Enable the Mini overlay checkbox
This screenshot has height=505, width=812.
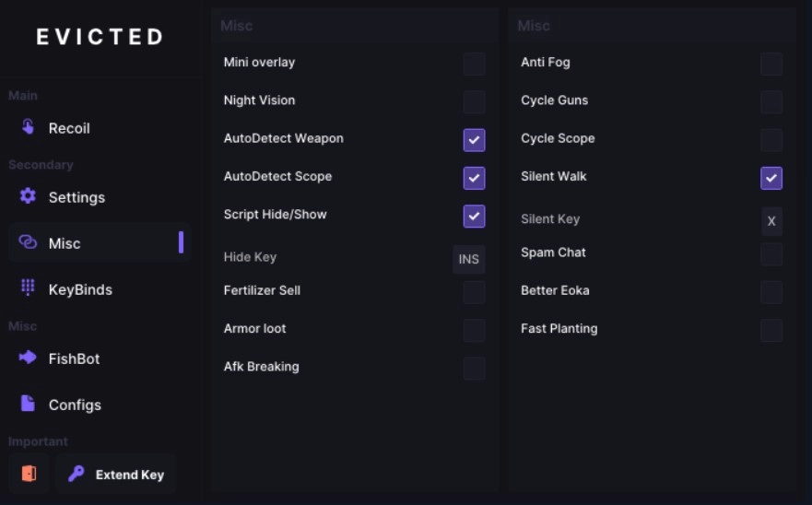(474, 64)
